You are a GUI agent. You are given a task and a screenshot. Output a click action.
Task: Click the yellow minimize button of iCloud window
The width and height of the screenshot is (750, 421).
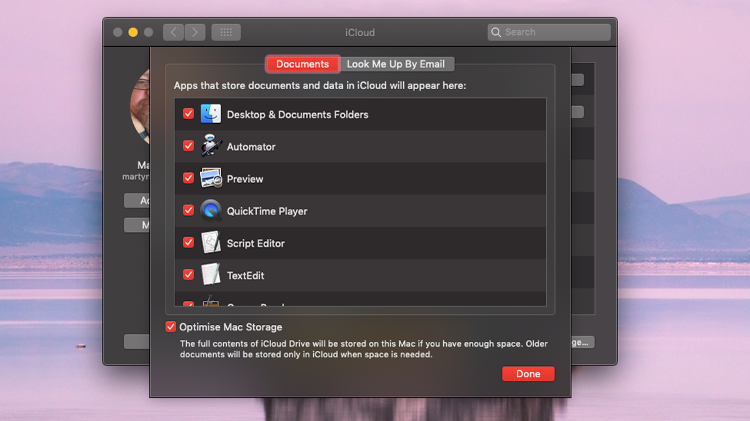[133, 32]
